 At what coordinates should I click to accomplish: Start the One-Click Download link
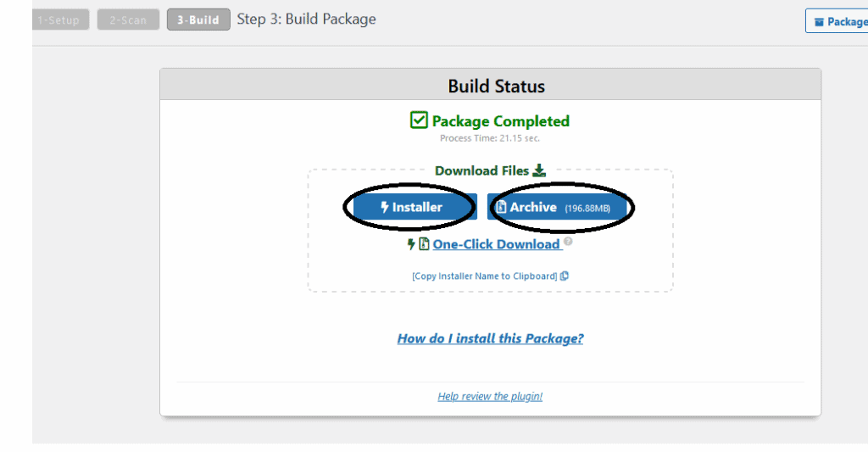pos(496,244)
